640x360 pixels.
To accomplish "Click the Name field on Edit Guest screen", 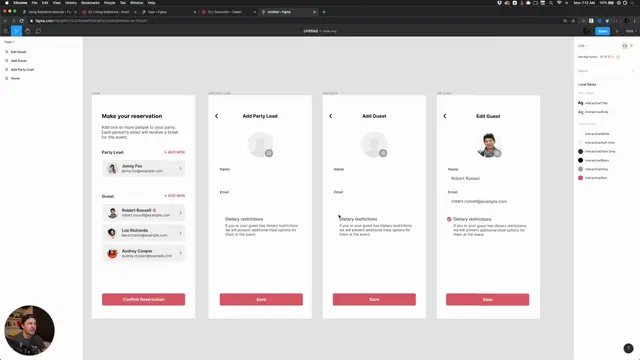I will [x=488, y=178].
